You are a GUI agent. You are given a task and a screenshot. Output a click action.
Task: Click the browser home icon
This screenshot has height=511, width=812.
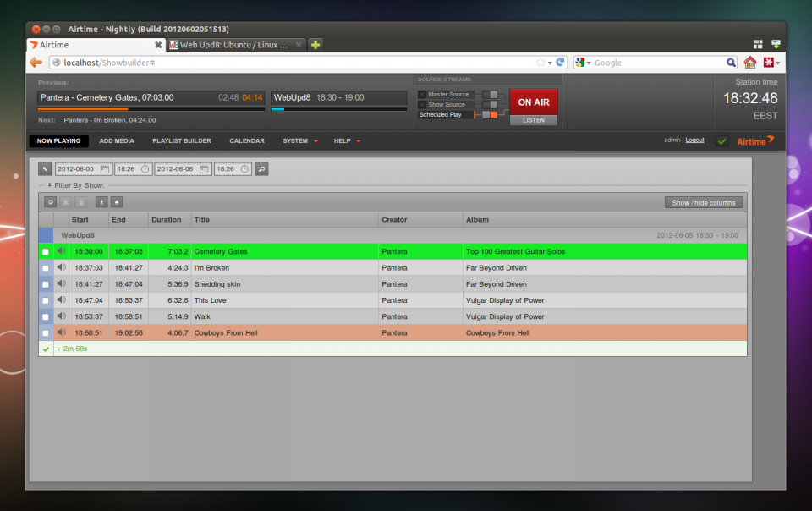pyautogui.click(x=749, y=63)
